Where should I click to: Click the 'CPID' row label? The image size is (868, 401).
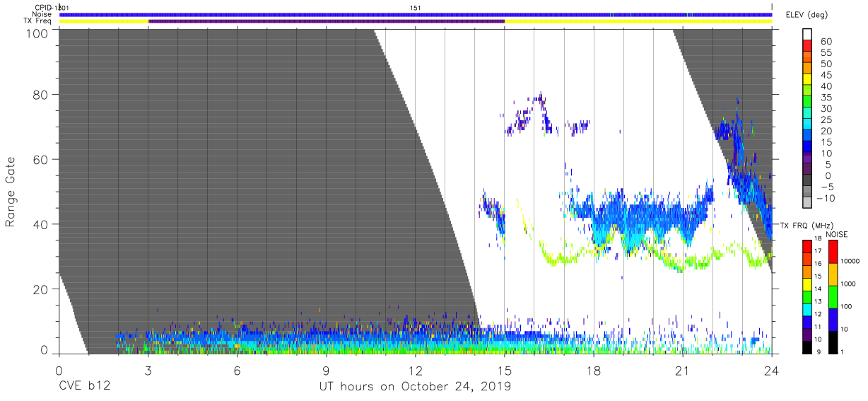coord(42,7)
